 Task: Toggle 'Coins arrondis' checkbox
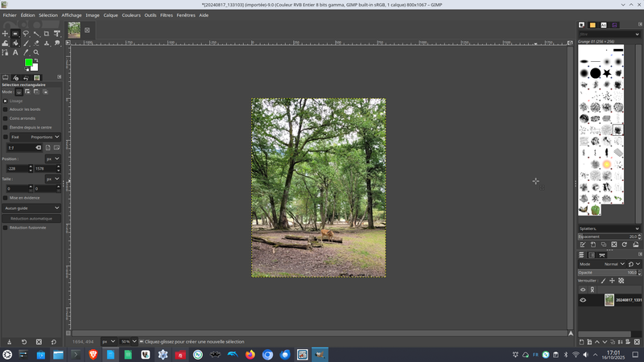(5, 118)
